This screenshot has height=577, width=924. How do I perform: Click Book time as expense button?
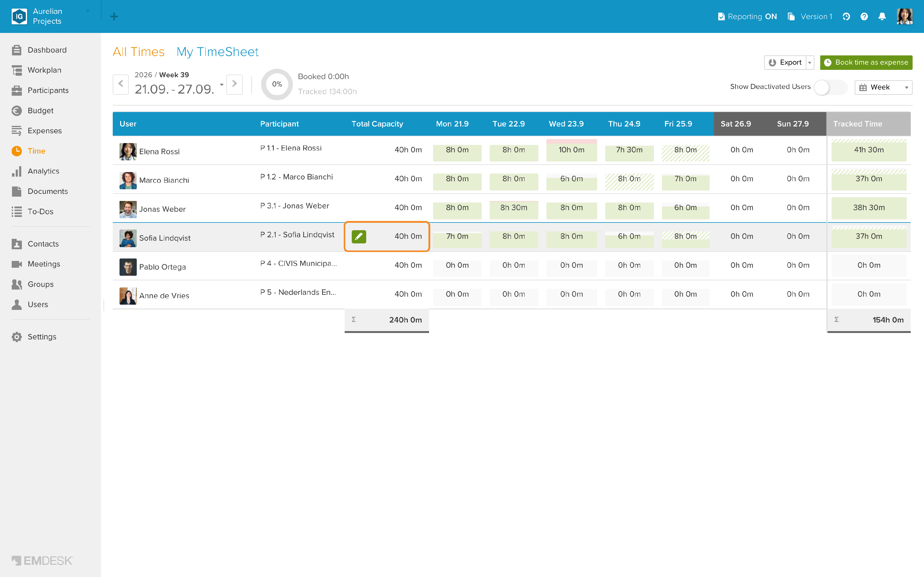tap(866, 62)
